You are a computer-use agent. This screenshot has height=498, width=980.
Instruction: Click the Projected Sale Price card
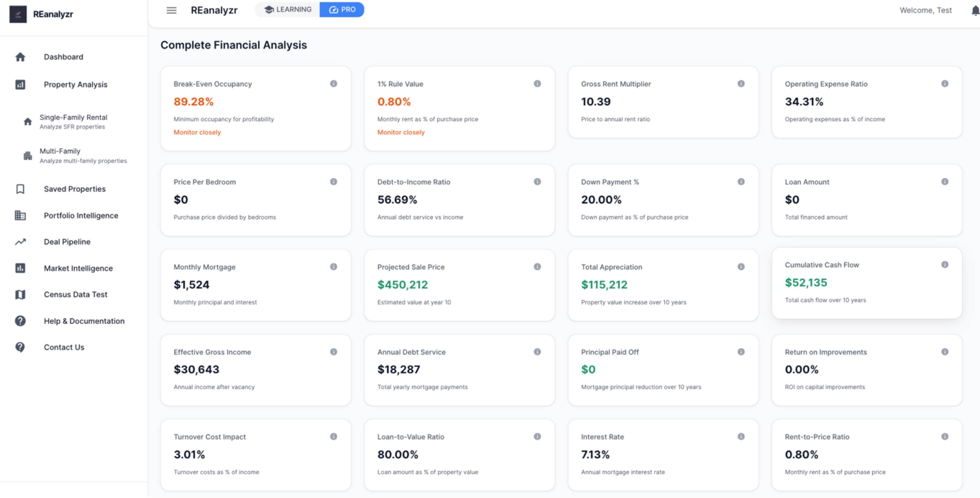(459, 285)
